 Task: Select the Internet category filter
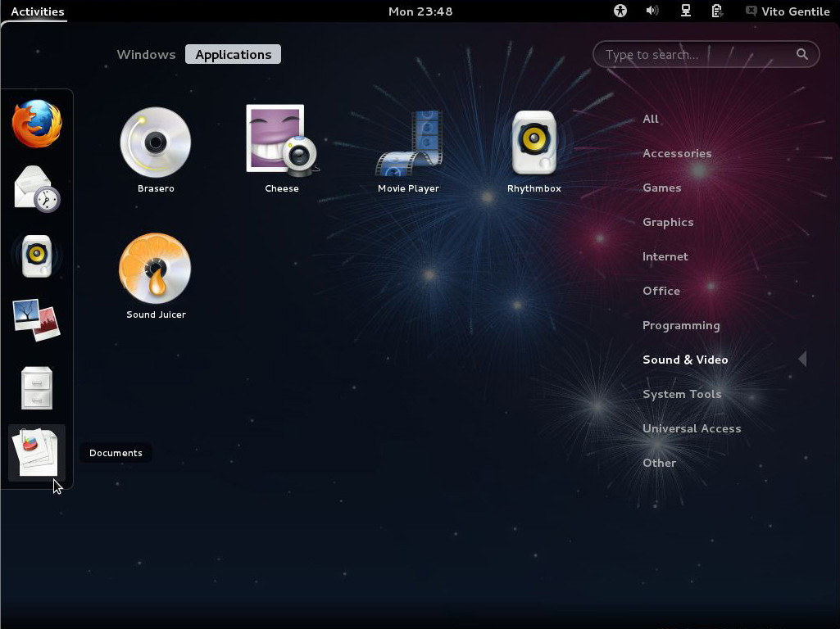tap(665, 256)
